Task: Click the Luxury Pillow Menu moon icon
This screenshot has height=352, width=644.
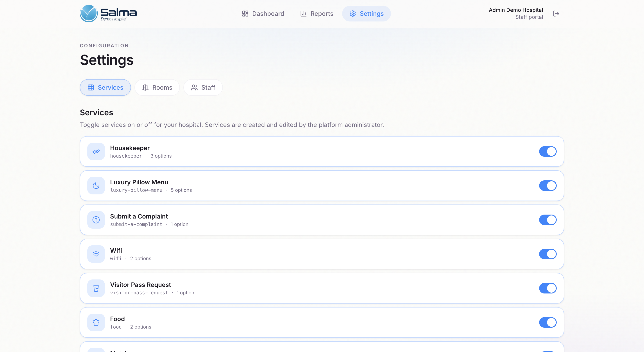Action: click(x=96, y=186)
